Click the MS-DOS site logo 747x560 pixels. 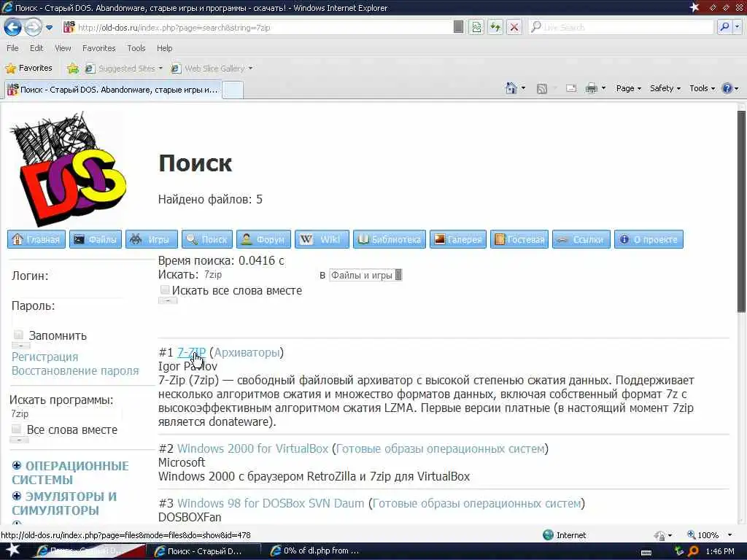[68, 169]
